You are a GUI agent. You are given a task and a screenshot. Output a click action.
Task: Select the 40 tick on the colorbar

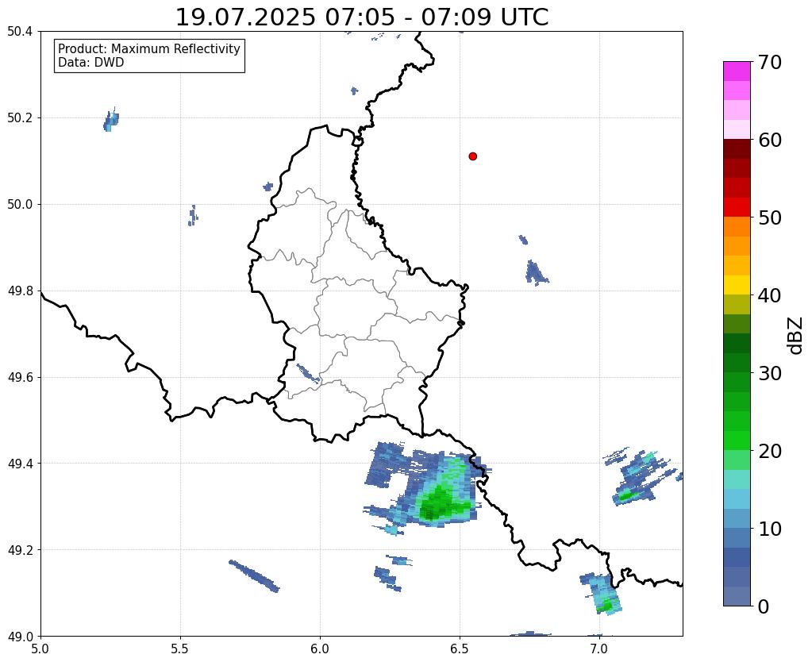[770, 295]
